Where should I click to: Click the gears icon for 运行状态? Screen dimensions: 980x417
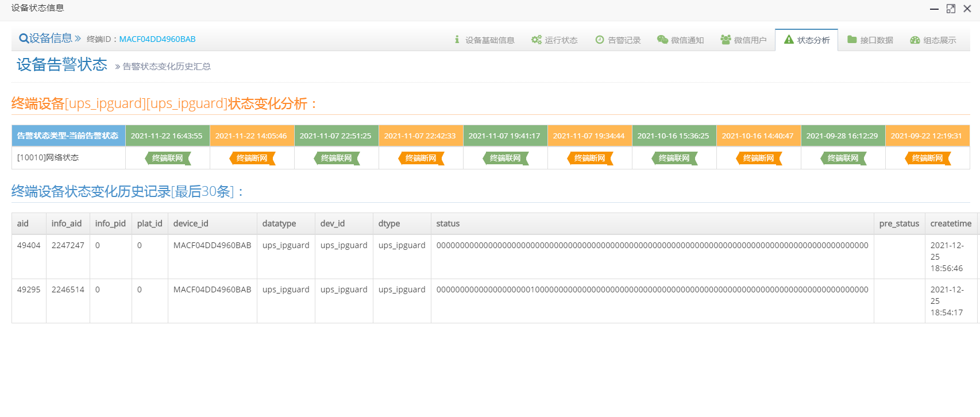(x=536, y=40)
